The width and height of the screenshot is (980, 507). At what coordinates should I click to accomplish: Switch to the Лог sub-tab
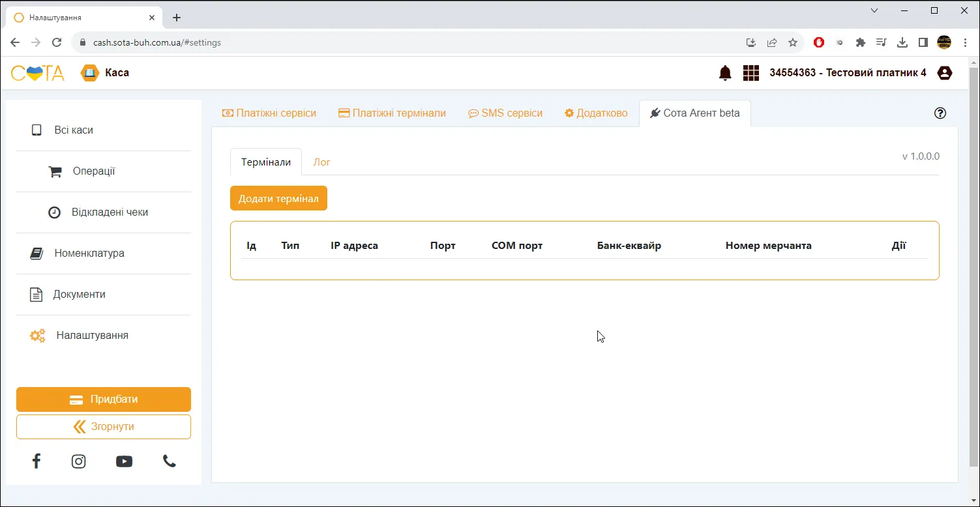[x=321, y=162]
